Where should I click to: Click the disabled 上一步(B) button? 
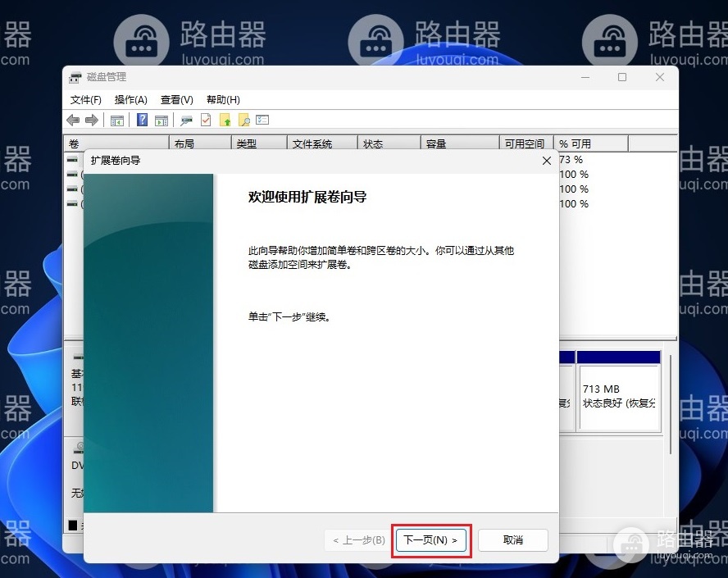pyautogui.click(x=359, y=540)
